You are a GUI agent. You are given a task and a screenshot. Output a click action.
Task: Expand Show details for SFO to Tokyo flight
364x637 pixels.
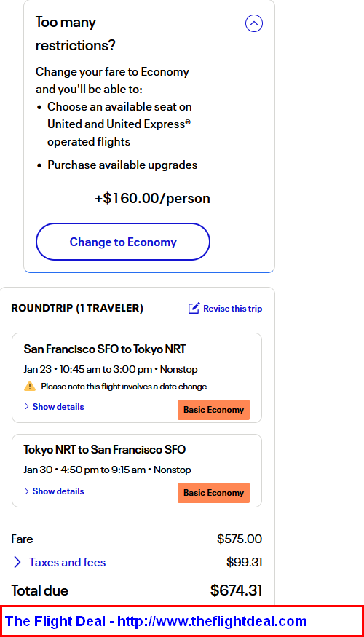pos(58,407)
